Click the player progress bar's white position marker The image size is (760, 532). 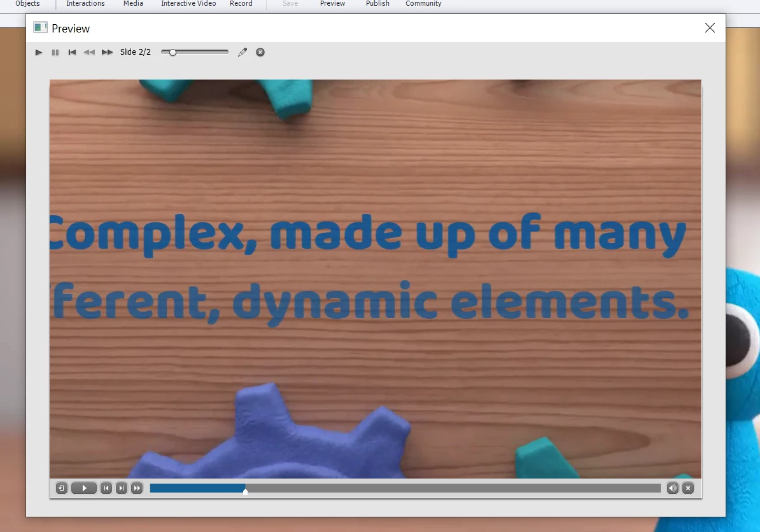click(245, 491)
